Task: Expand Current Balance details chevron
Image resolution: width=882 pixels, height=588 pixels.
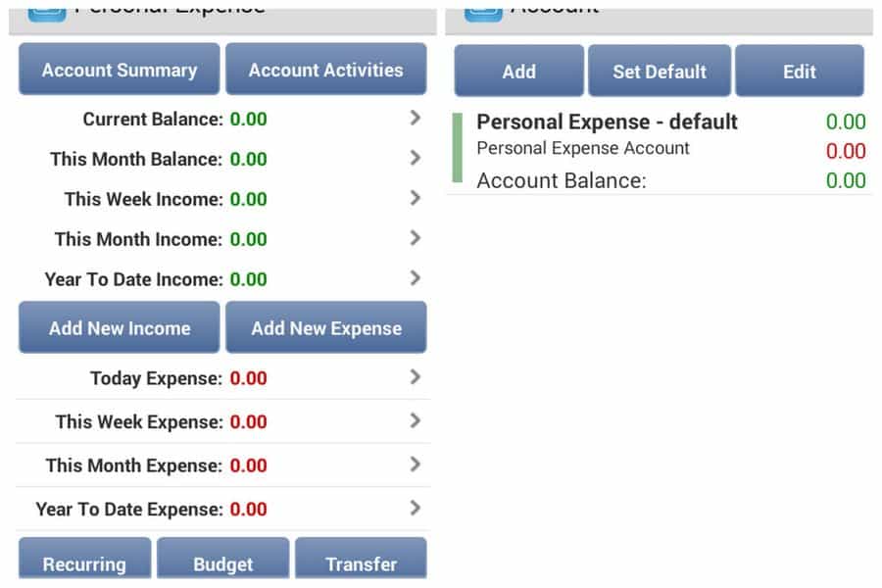Action: tap(416, 119)
